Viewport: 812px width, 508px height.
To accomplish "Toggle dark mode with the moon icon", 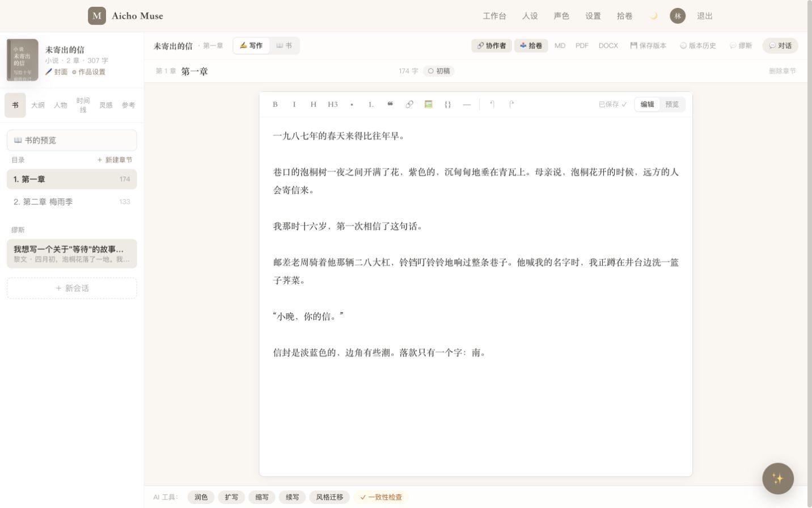I will (653, 16).
